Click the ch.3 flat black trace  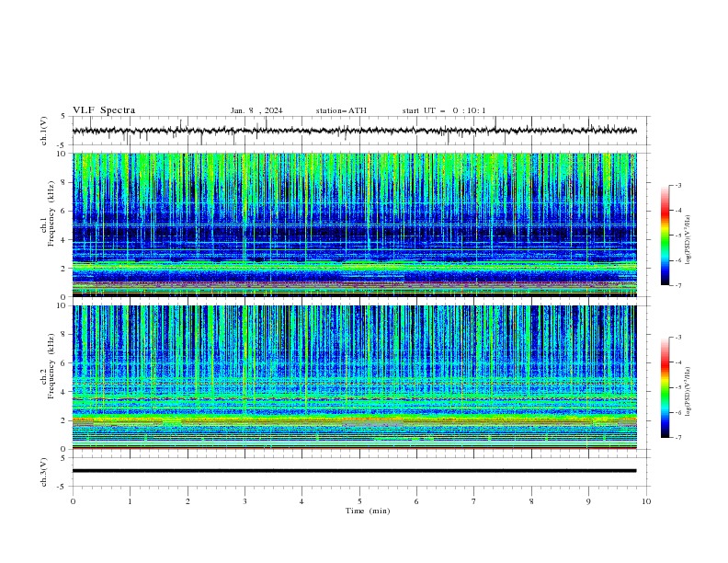[354, 471]
